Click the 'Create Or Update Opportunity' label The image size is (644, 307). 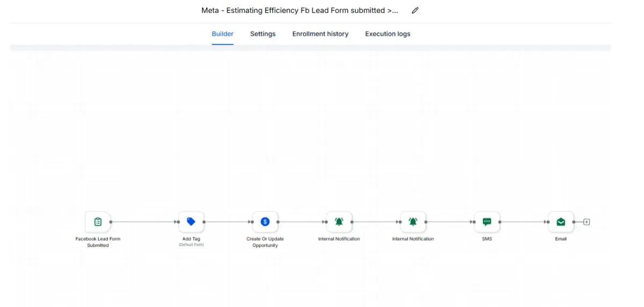coord(265,242)
